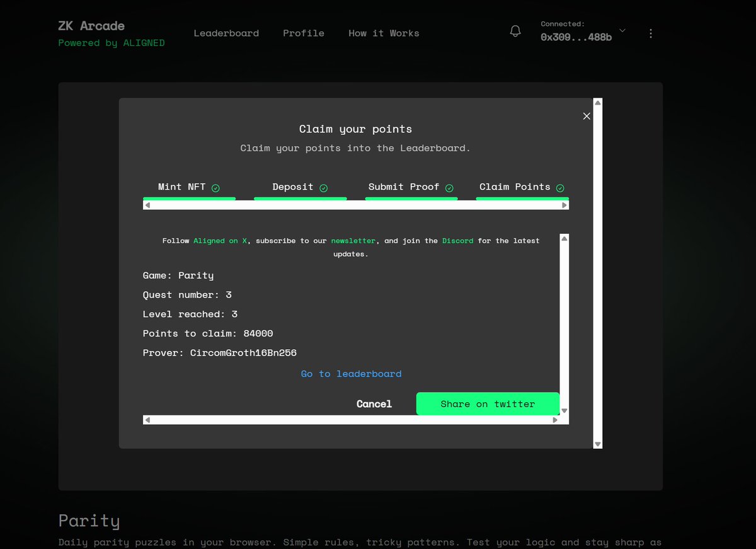Click the inner content scrollbar down arrow
The height and width of the screenshot is (549, 756).
pyautogui.click(x=564, y=410)
